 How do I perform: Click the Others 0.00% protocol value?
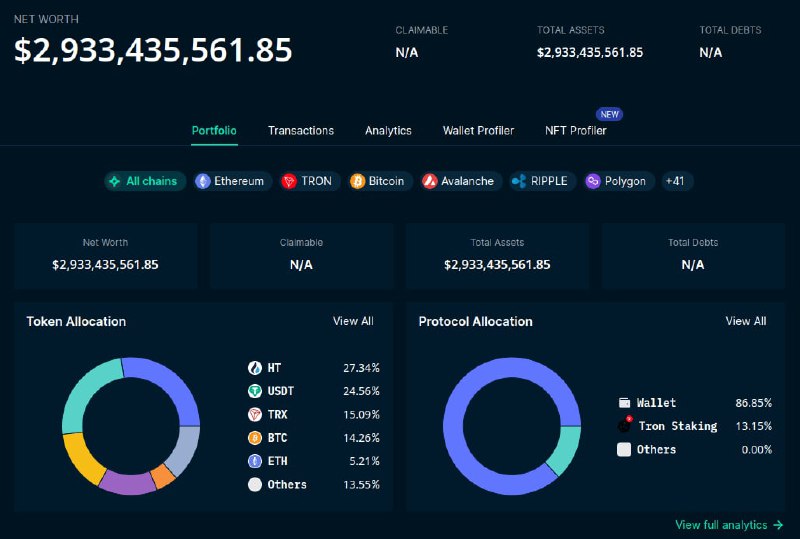point(757,450)
